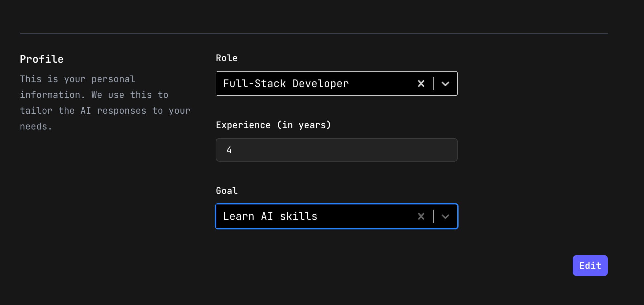The image size is (644, 305).
Task: Click the word 'needs.' in description
Action: pyautogui.click(x=36, y=127)
